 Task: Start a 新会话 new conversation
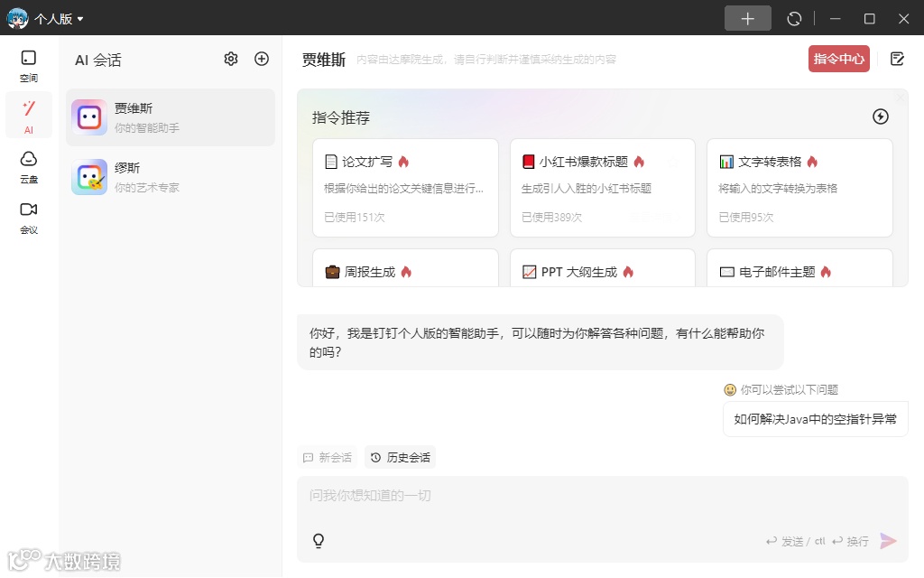click(x=327, y=457)
